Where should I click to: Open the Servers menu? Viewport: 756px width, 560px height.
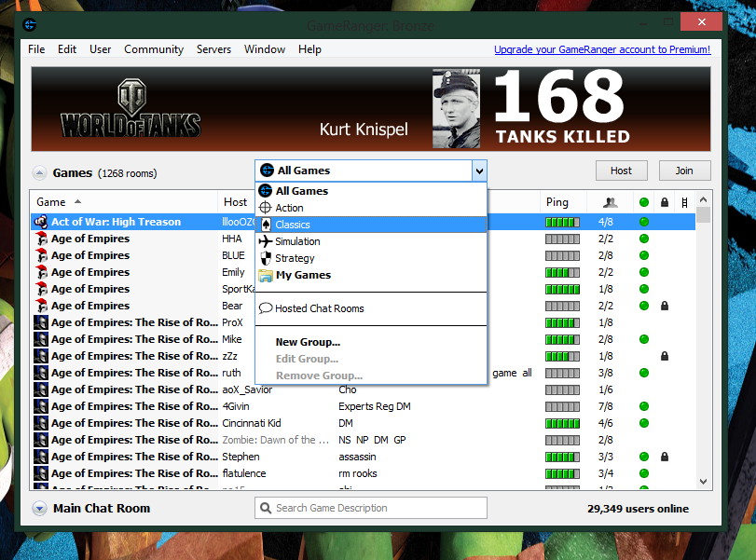pyautogui.click(x=213, y=49)
